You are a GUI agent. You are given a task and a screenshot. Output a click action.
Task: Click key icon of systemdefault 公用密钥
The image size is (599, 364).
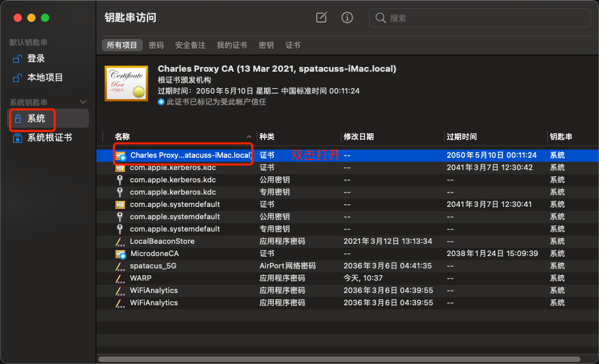coord(120,217)
